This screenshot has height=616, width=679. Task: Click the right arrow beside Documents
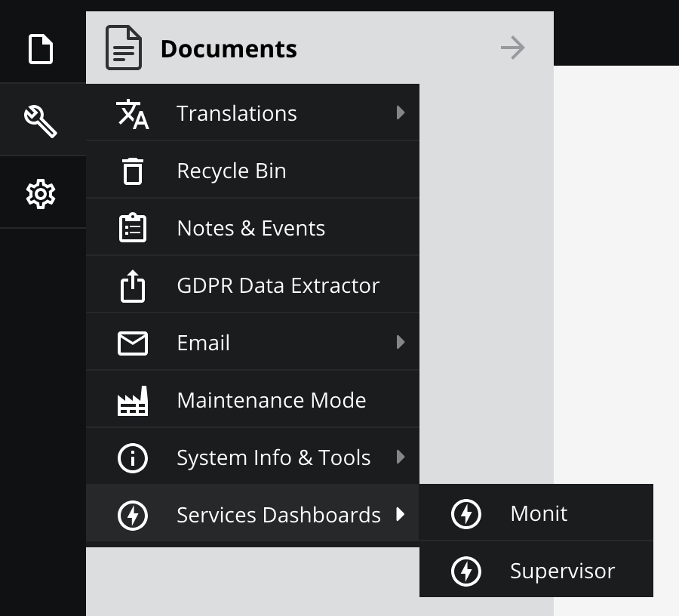point(513,48)
